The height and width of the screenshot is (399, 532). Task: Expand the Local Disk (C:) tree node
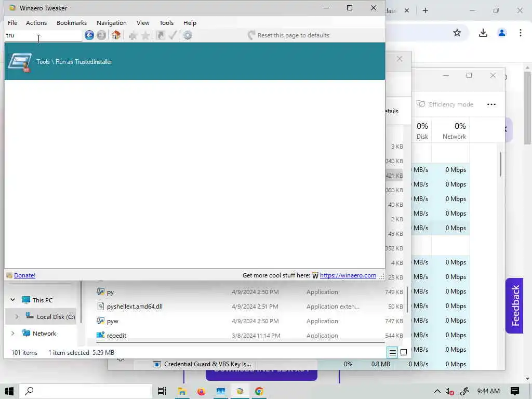pos(17,316)
